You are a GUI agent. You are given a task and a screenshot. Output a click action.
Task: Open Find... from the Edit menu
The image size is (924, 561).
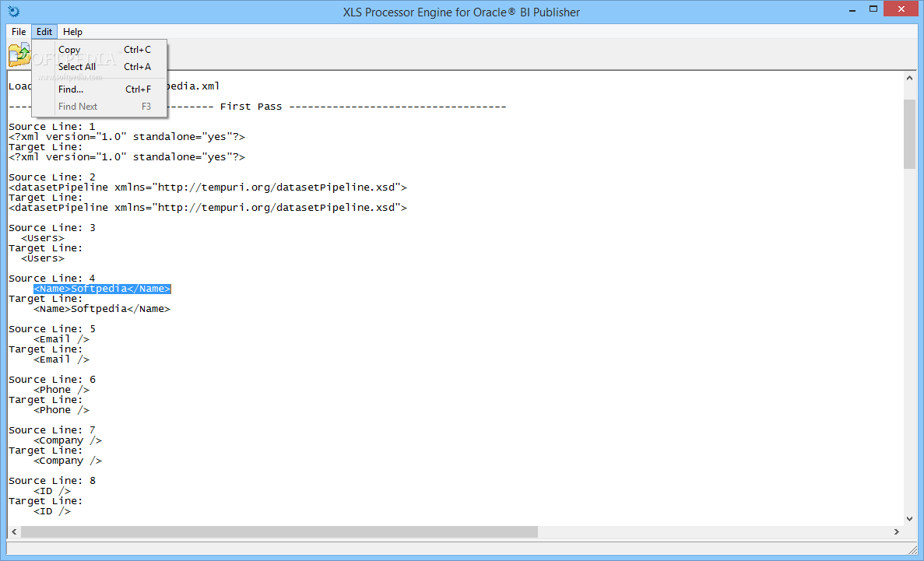pyautogui.click(x=100, y=89)
